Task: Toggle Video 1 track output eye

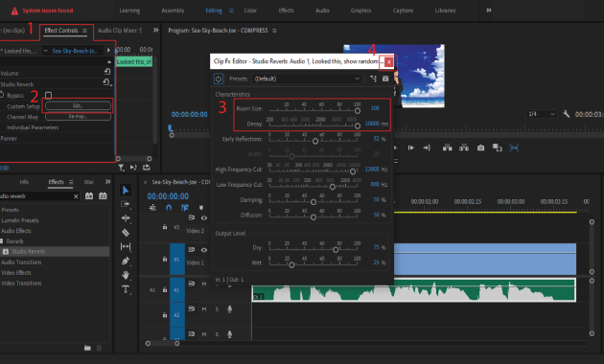Action: 204,250
